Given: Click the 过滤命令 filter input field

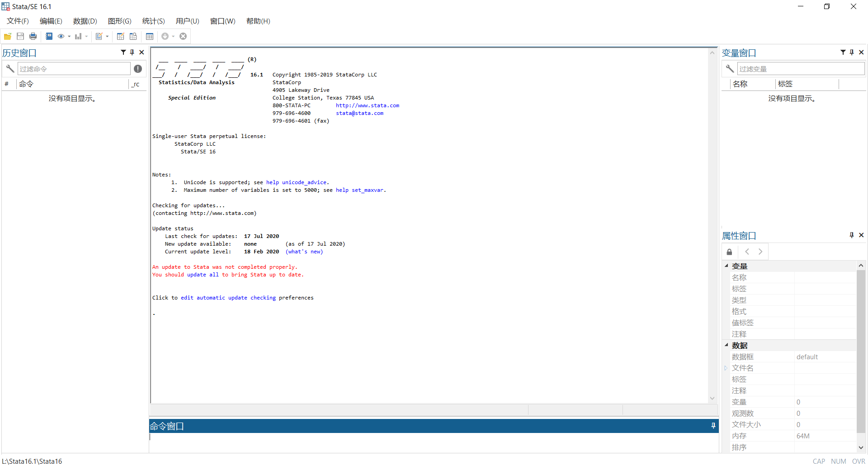Looking at the screenshot, I should tap(74, 69).
